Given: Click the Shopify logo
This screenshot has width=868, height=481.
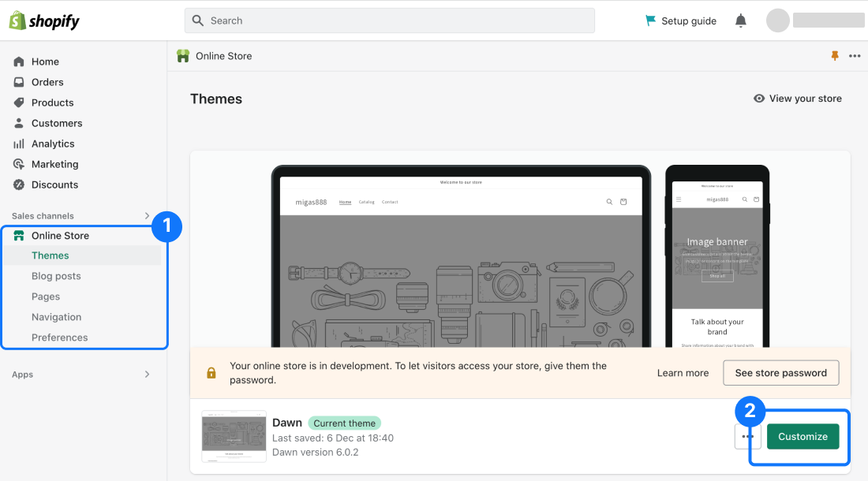Looking at the screenshot, I should [x=44, y=21].
